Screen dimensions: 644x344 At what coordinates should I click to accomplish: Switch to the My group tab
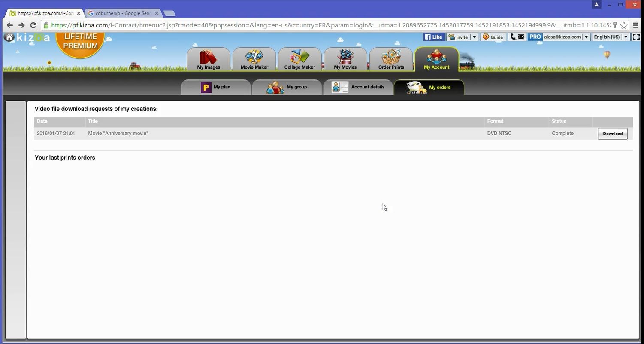coord(287,87)
